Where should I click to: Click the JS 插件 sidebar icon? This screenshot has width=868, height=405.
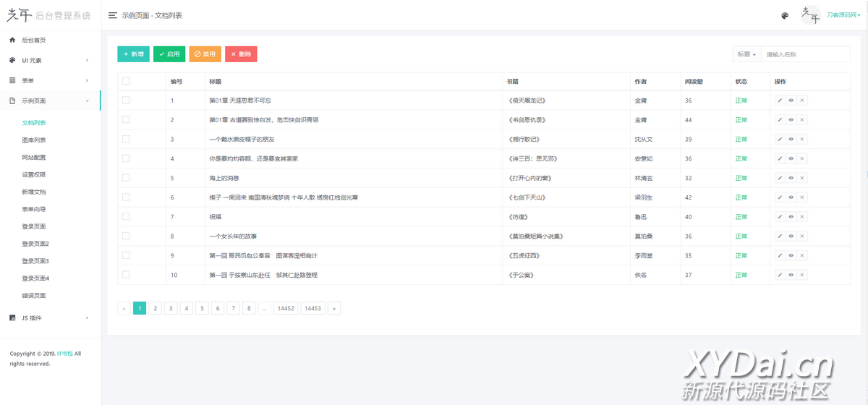click(x=12, y=318)
